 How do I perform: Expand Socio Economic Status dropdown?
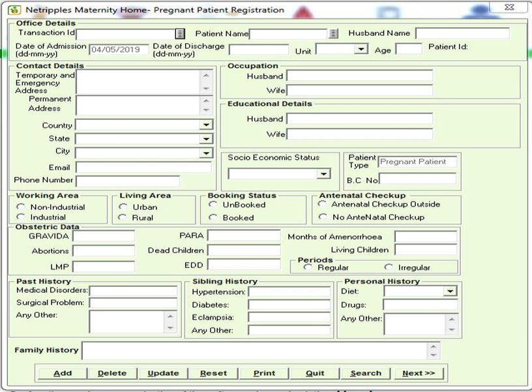click(323, 174)
